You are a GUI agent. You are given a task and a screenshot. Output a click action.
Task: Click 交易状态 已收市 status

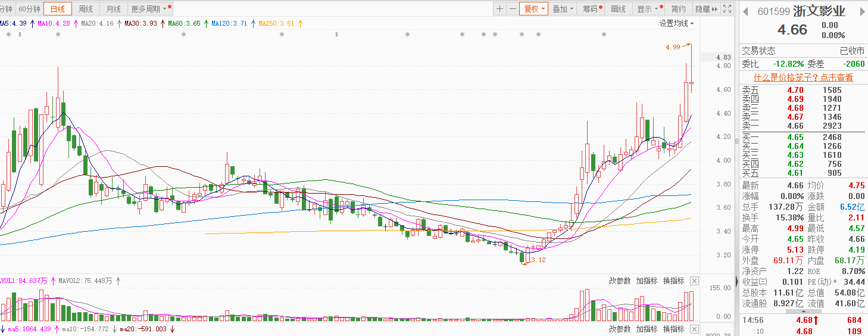[x=803, y=51]
